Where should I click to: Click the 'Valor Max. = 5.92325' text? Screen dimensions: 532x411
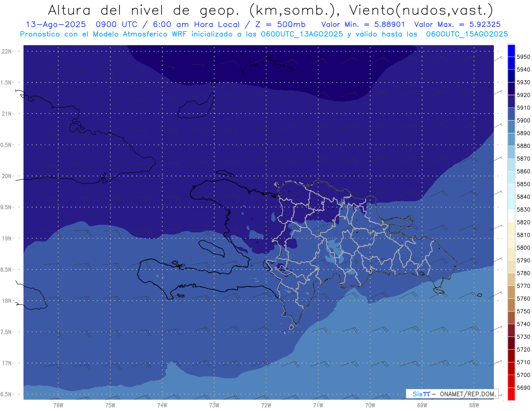[457, 24]
